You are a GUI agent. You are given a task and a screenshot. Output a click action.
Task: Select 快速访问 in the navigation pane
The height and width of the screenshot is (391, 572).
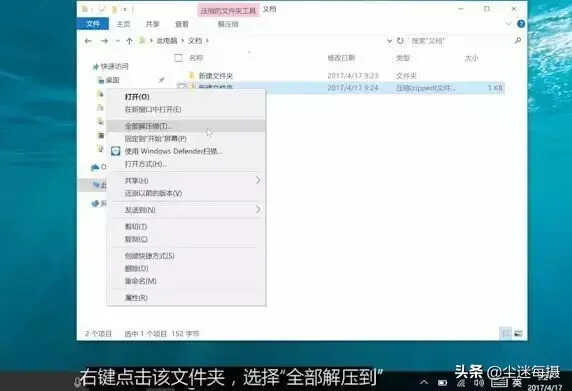[x=114, y=66]
